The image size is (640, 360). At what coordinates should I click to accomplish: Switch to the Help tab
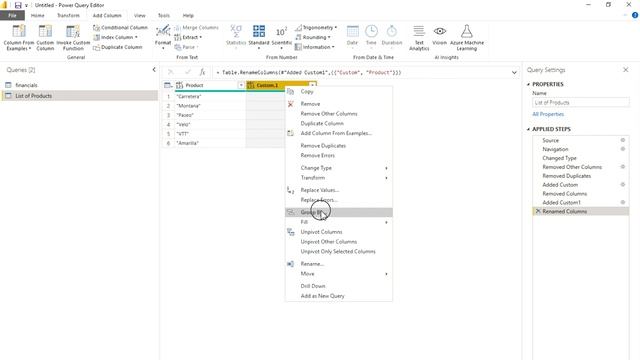point(188,16)
